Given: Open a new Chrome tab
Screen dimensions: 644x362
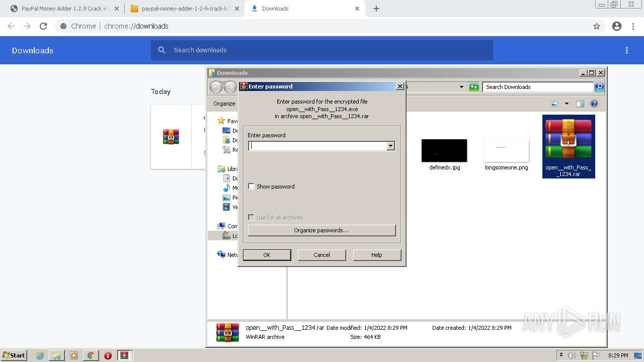Looking at the screenshot, I should [376, 9].
